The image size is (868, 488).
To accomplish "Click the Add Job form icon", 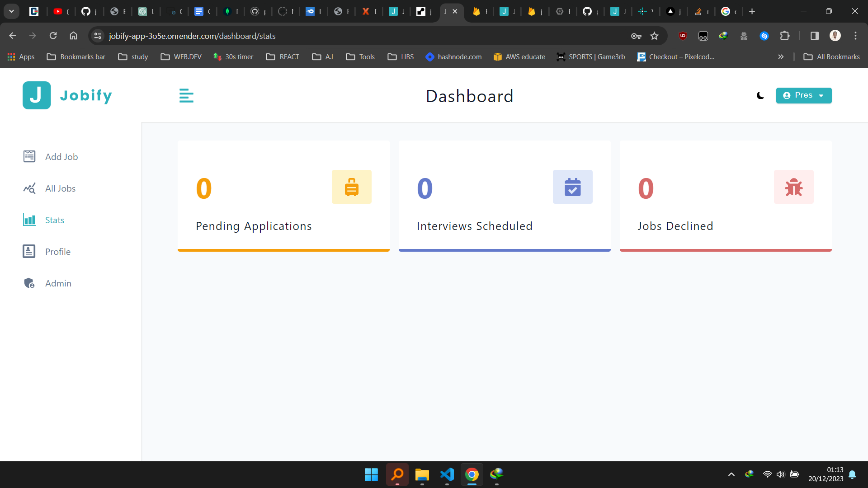I will (x=29, y=156).
